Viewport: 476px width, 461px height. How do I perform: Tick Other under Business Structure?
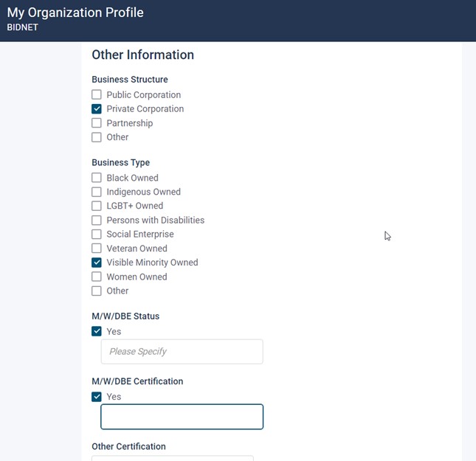97,137
